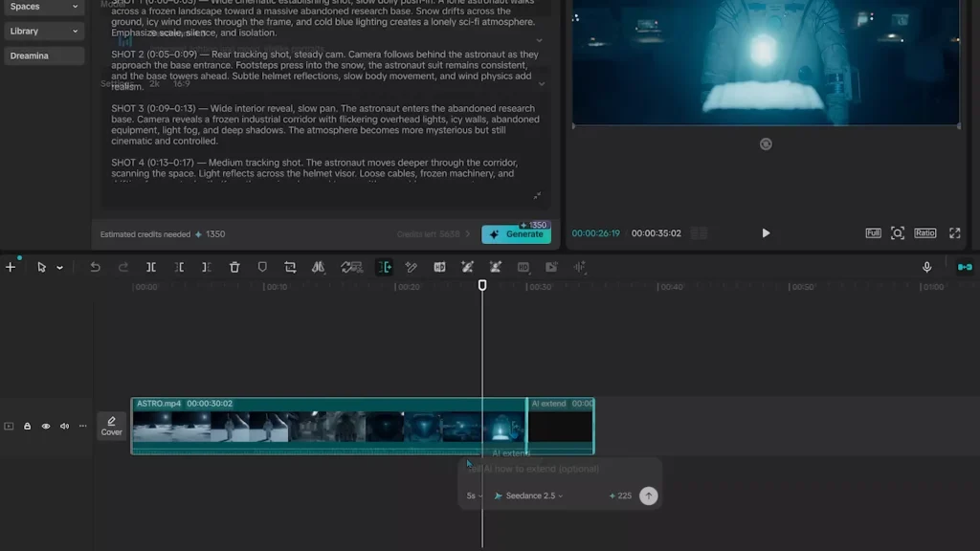
Task: Click the 225 credits cost label
Action: 620,496
